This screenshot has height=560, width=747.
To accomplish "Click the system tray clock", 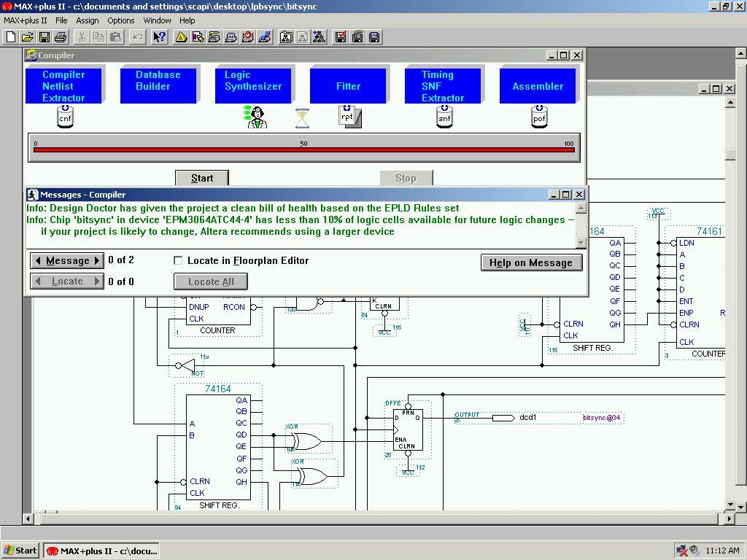I will [x=722, y=551].
